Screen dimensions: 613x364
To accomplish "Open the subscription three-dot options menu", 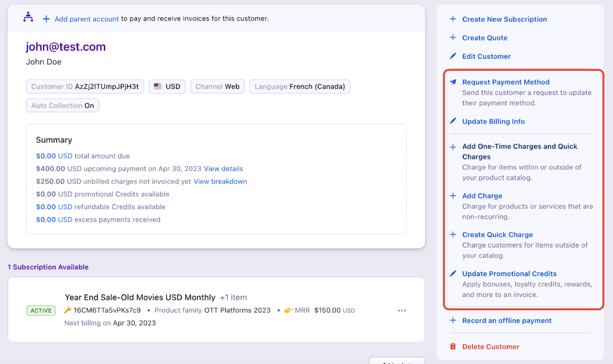I will point(402,311).
